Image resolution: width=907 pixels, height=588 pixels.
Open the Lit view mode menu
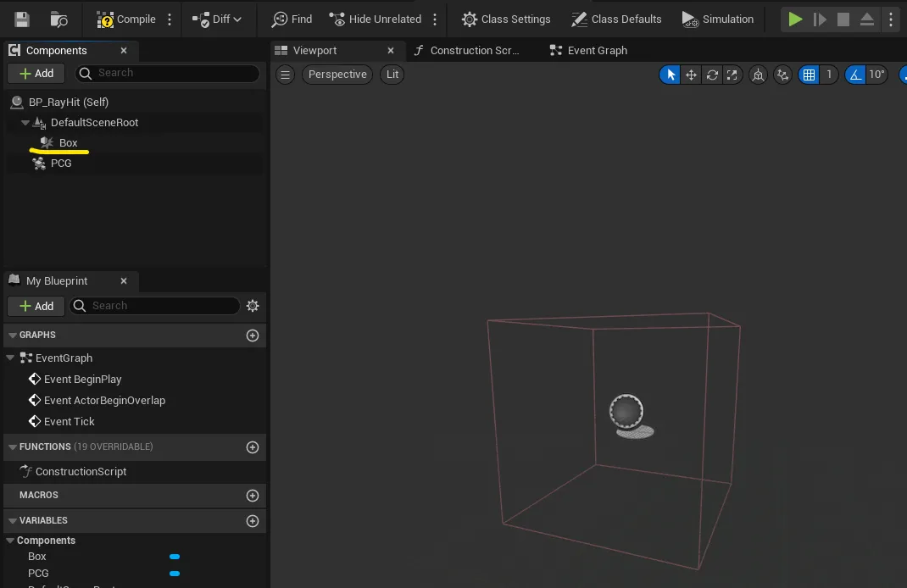[x=392, y=75]
